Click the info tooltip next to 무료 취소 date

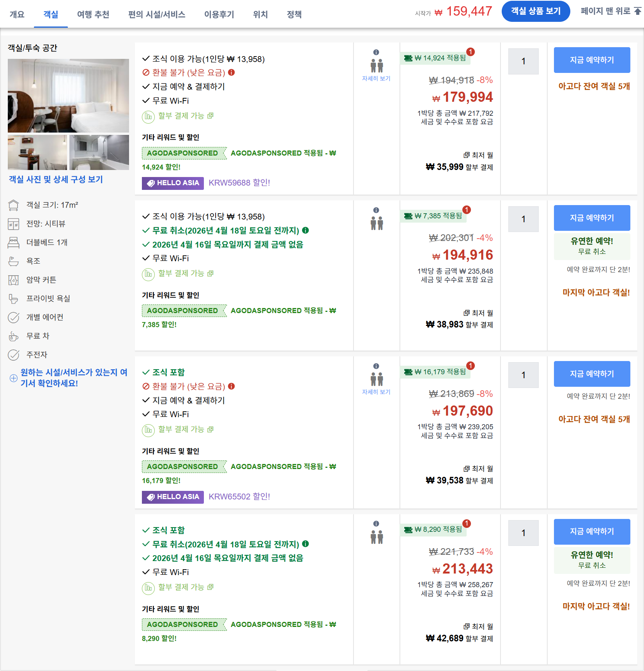point(306,230)
